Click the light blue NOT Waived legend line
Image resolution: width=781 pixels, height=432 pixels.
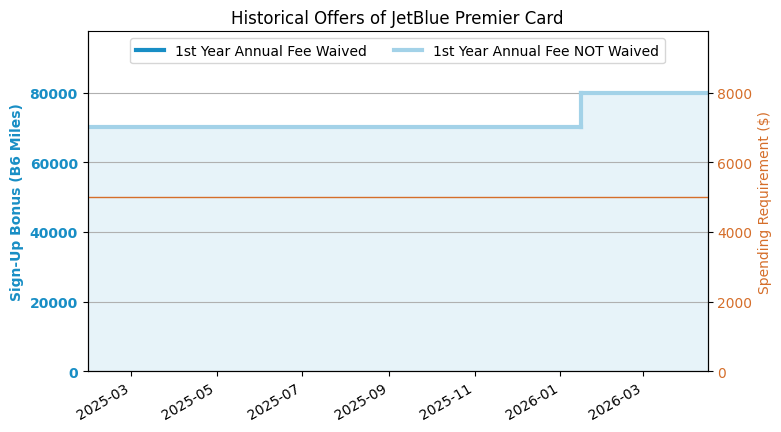[x=410, y=51]
